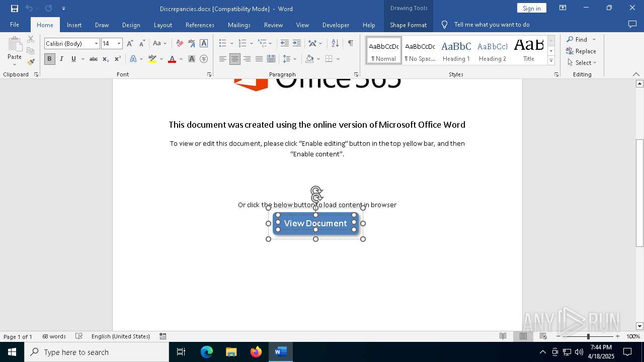Save the document using the floppy disk icon
Viewport: 644px width, 362px height.
pyautogui.click(x=14, y=9)
